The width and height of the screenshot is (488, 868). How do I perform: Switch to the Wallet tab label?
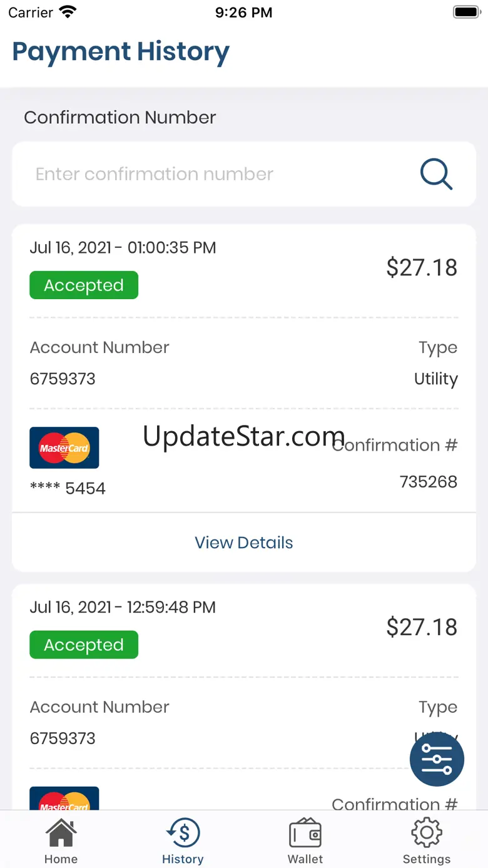(x=305, y=859)
